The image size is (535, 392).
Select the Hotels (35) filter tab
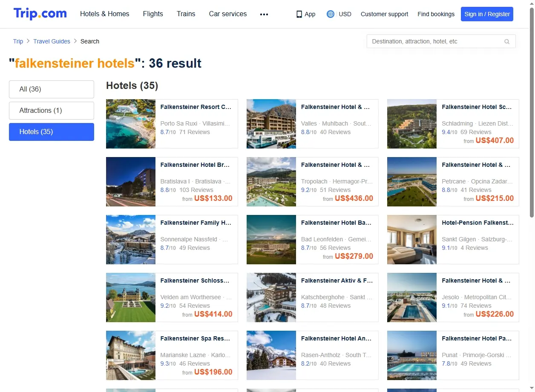pyautogui.click(x=52, y=132)
